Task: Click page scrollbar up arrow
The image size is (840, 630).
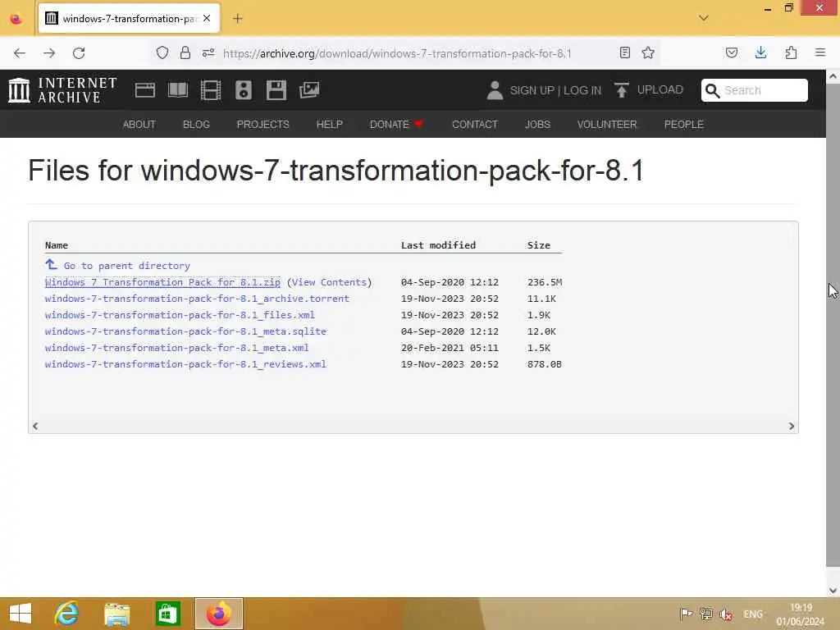Action: tap(833, 76)
